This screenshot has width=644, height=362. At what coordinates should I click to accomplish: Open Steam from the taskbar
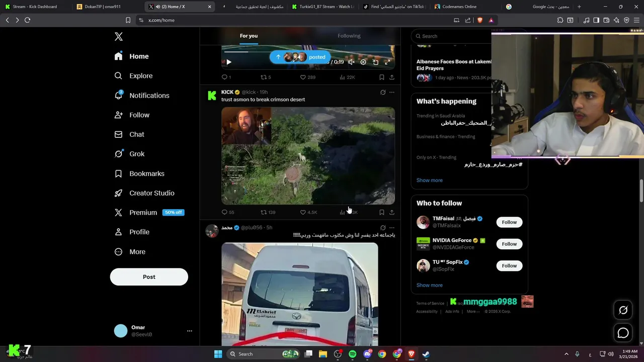426,354
